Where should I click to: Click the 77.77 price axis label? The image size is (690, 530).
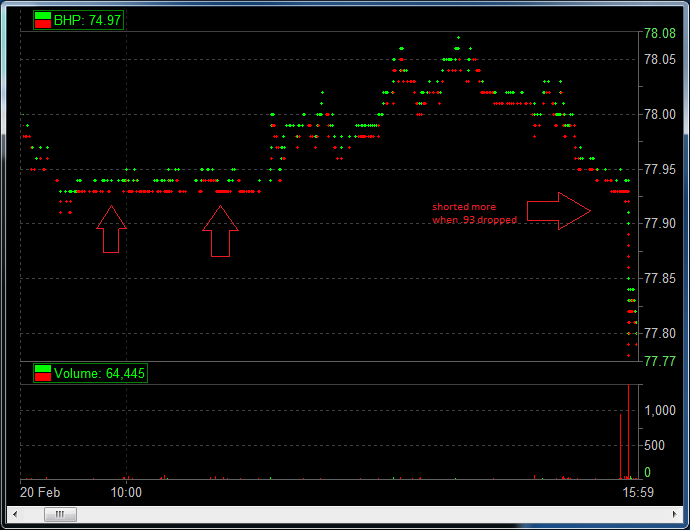(x=660, y=361)
